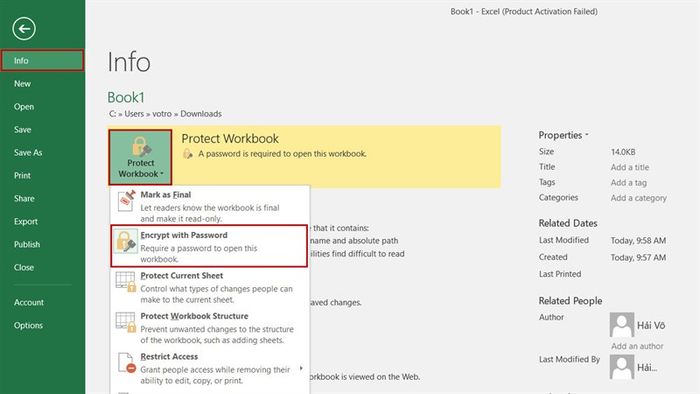700x394 pixels.
Task: Open Options in the sidebar
Action: (x=28, y=325)
